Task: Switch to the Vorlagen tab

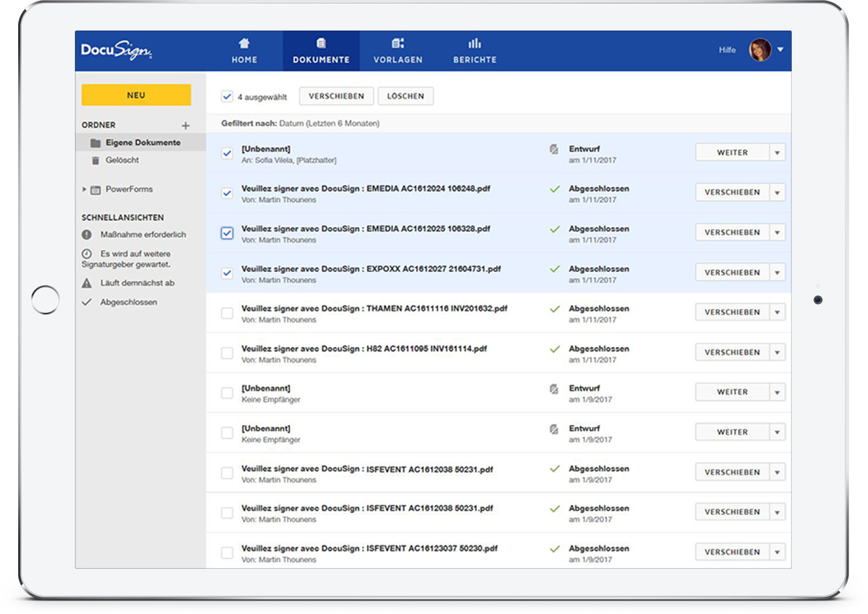Action: pos(398,51)
